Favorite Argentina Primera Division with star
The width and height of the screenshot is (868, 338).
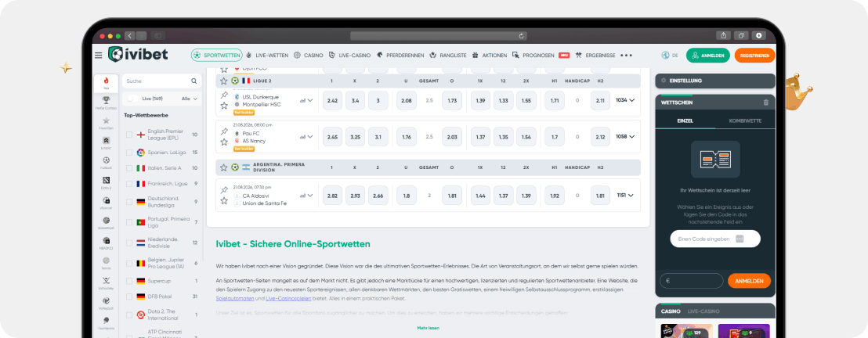coord(223,167)
